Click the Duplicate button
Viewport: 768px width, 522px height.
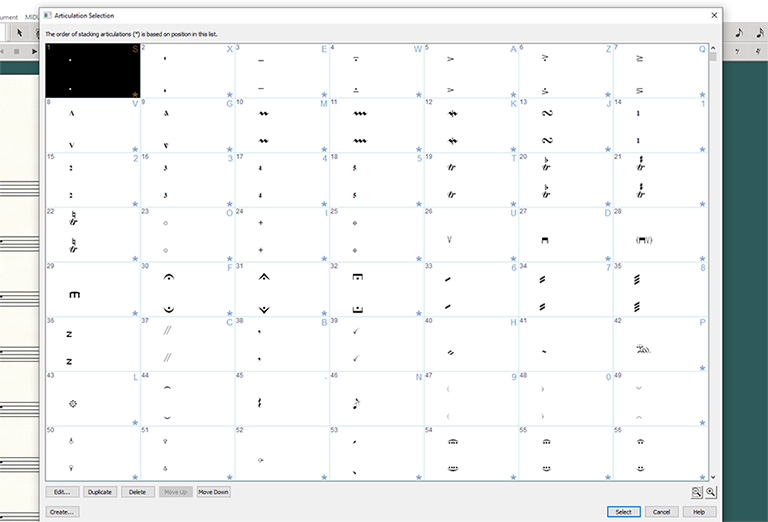(100, 492)
